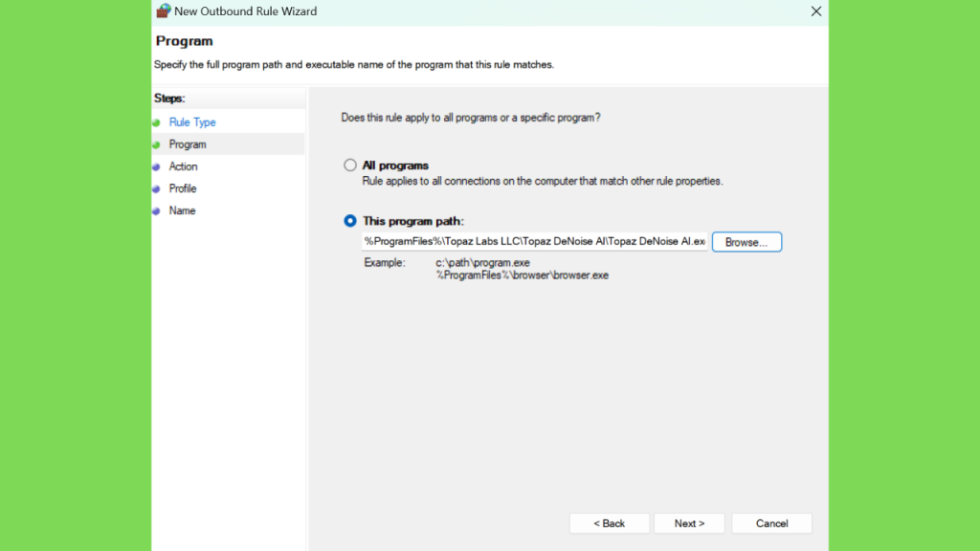Image resolution: width=980 pixels, height=551 pixels.
Task: Select Profile step in steps list
Action: coord(183,188)
